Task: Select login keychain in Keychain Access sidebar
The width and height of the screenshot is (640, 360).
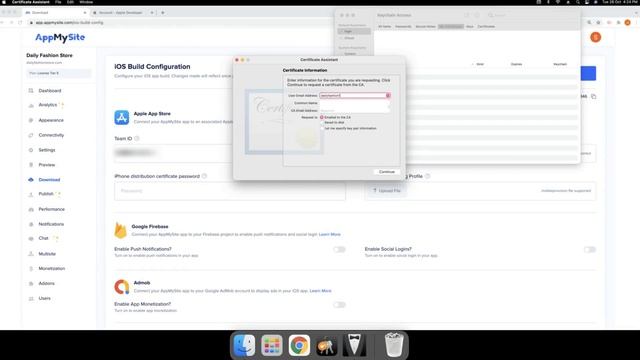Action: [354, 31]
